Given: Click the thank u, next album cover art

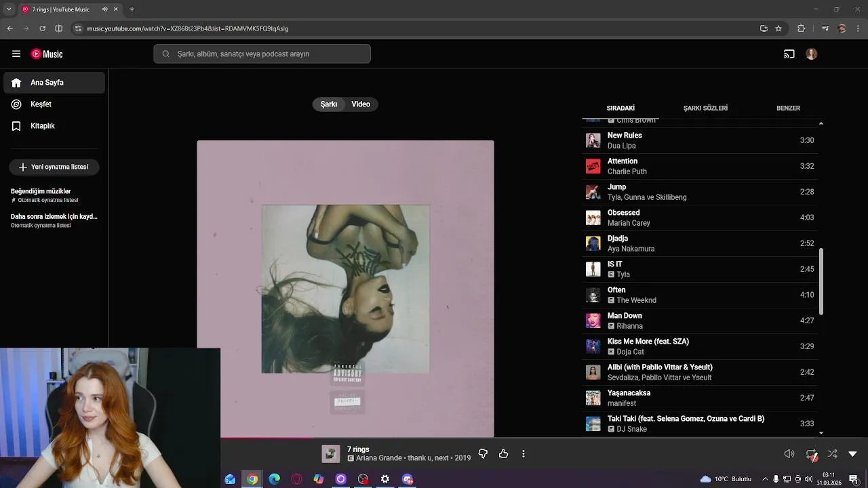Looking at the screenshot, I should pos(345,289).
